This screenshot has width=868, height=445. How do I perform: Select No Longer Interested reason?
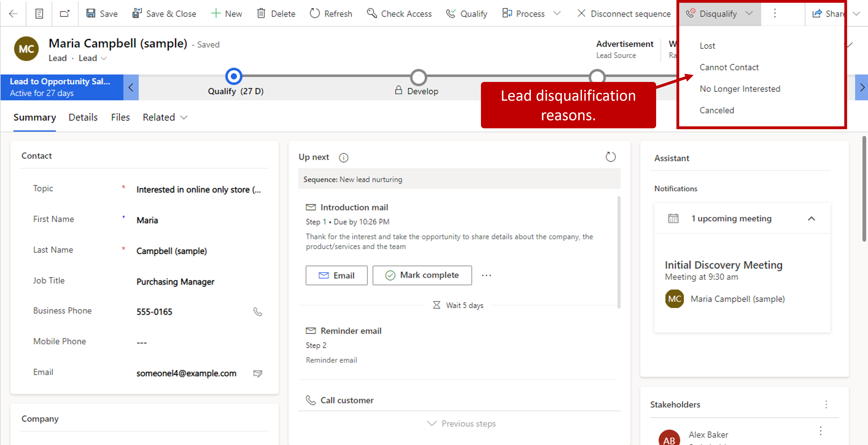pyautogui.click(x=739, y=88)
